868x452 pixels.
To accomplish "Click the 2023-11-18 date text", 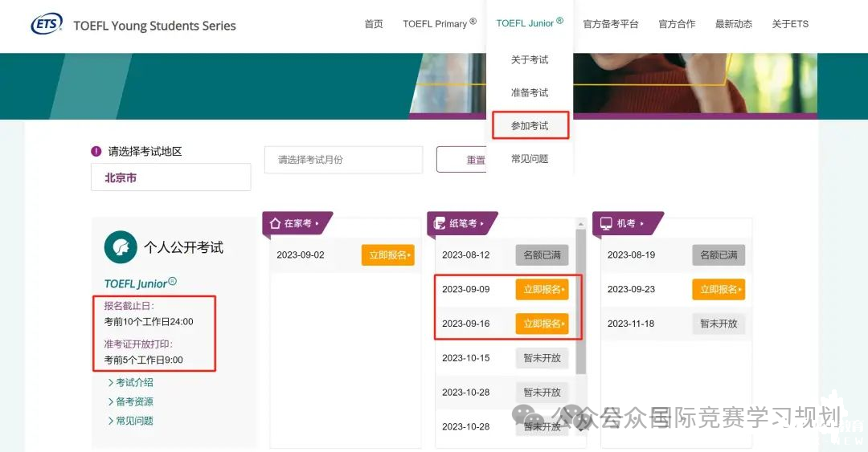I will point(631,324).
